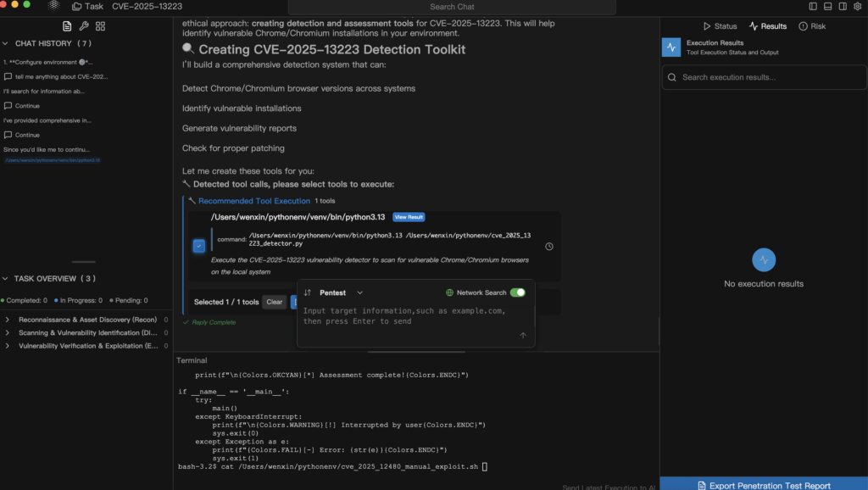Open the Pentest mode dropdown
Screen dimensions: 868x490
341,292
